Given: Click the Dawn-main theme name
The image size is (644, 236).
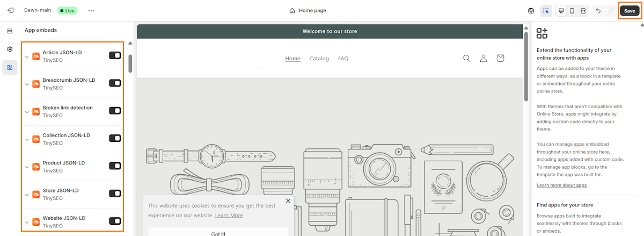Looking at the screenshot, I should pos(38,10).
